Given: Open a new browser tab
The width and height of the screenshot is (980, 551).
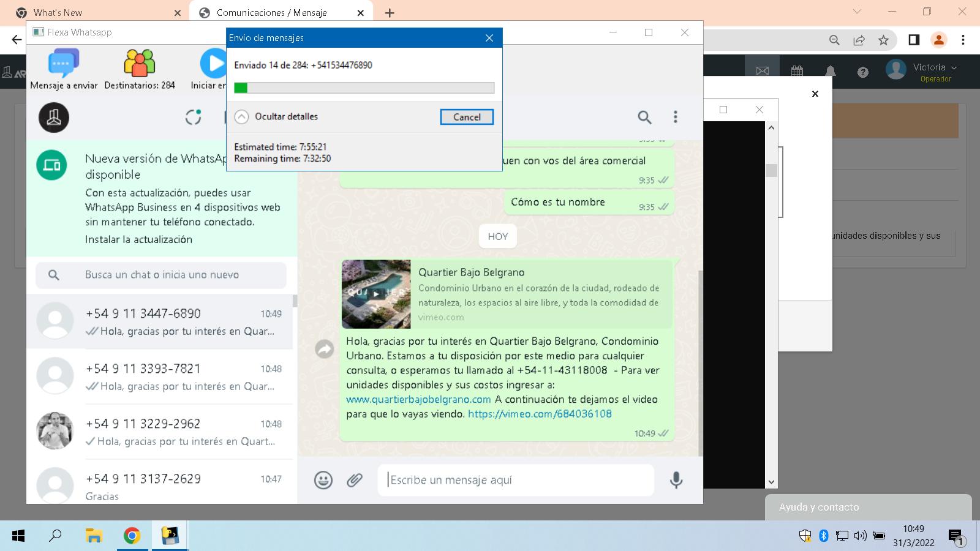Looking at the screenshot, I should click(x=390, y=13).
